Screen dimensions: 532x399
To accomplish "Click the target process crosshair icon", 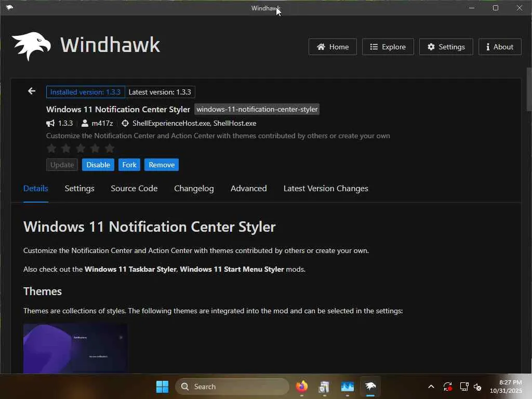I will pyautogui.click(x=125, y=123).
